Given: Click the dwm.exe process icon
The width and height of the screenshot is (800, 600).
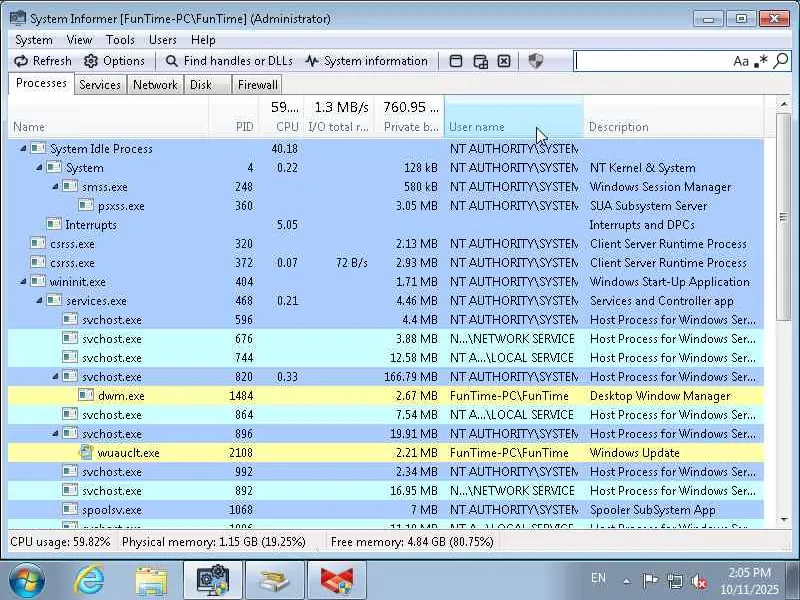Looking at the screenshot, I should click(x=86, y=395).
